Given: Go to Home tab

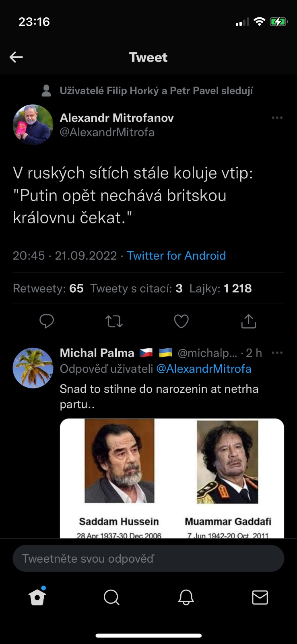Looking at the screenshot, I should point(37,597).
